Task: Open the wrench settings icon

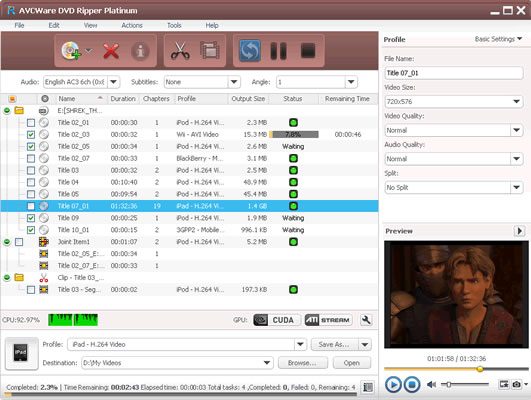Action: click(366, 320)
